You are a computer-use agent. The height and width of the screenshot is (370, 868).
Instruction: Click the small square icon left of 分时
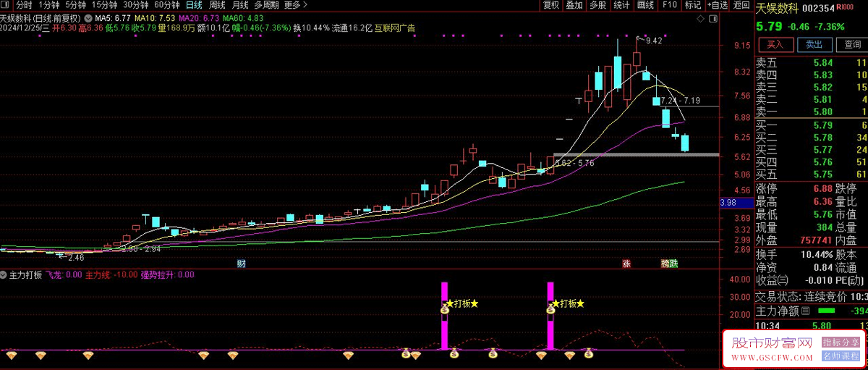tap(6, 4)
